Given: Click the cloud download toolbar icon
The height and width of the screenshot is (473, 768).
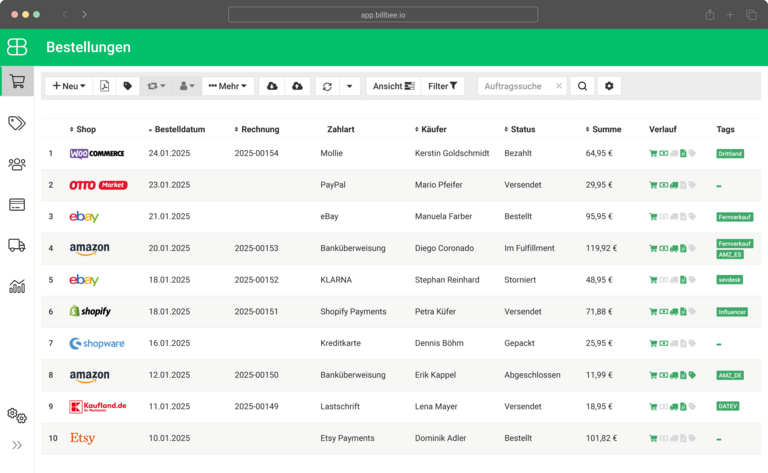Looking at the screenshot, I should 272,86.
